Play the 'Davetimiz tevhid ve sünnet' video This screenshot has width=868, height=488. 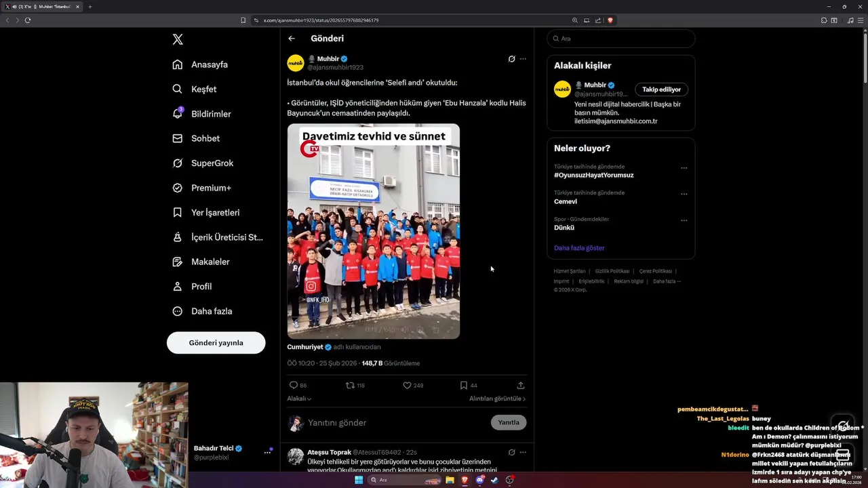(x=374, y=231)
